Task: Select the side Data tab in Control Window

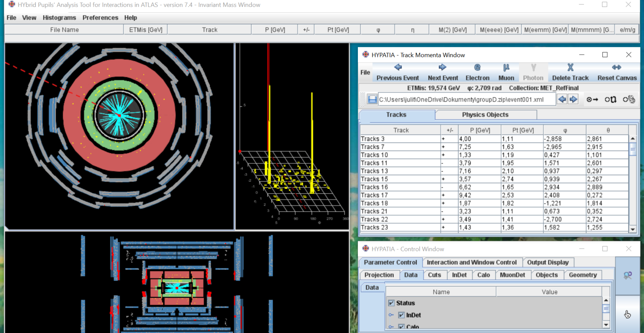Action: pyautogui.click(x=372, y=287)
